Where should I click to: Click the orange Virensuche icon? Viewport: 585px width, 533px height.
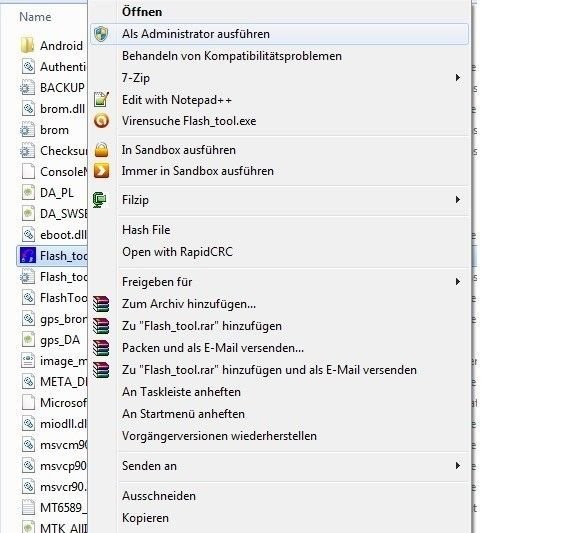click(101, 121)
